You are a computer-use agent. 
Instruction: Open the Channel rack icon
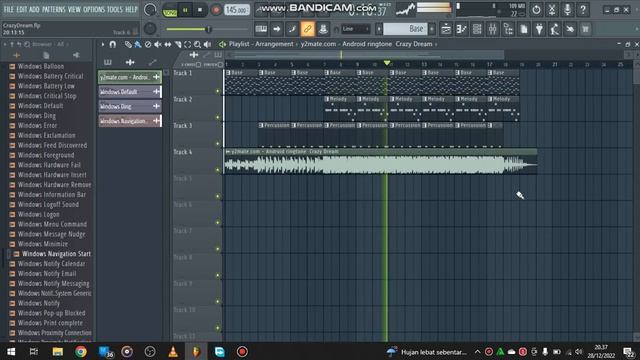click(x=477, y=29)
